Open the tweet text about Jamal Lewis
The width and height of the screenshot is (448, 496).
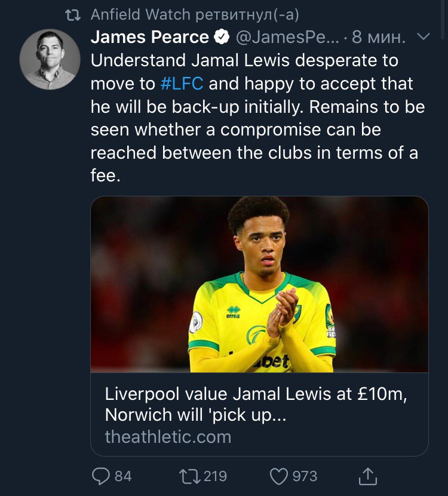pos(257,118)
